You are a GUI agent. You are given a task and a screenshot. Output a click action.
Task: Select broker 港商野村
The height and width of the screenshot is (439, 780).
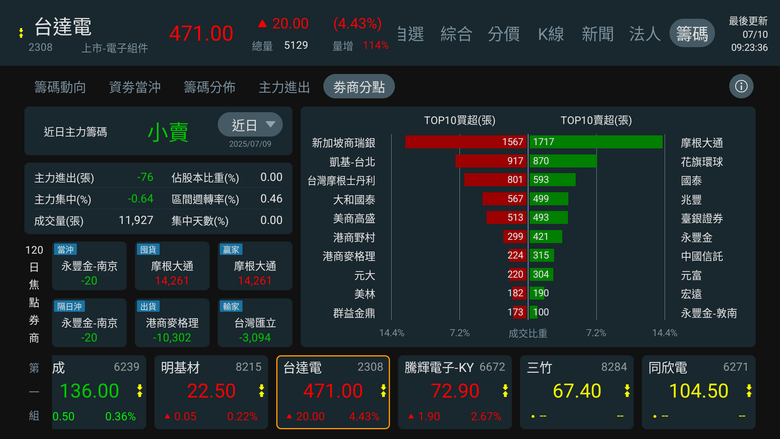pyautogui.click(x=354, y=238)
